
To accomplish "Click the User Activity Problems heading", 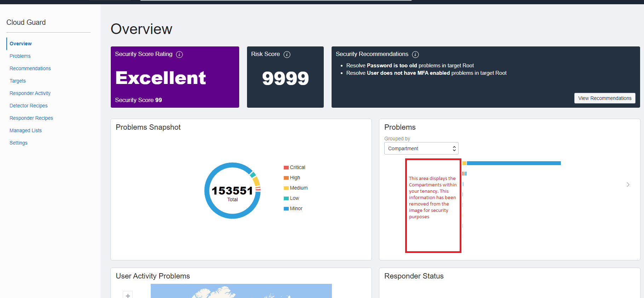I will point(153,276).
